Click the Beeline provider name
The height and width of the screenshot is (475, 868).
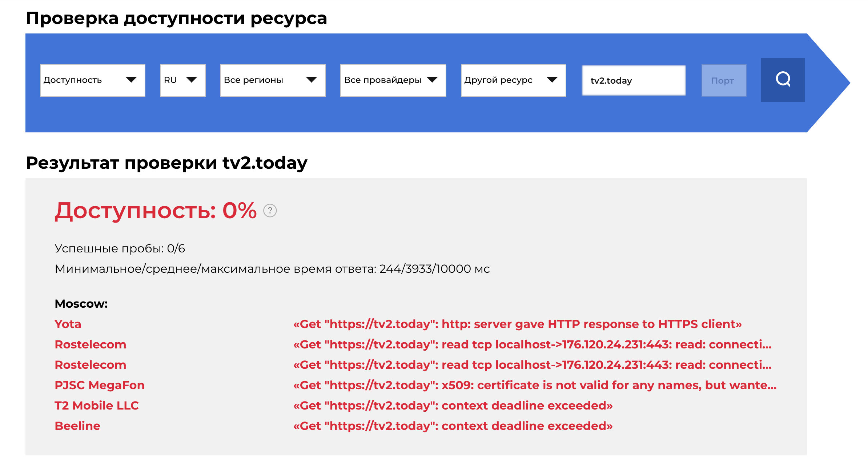point(77,426)
